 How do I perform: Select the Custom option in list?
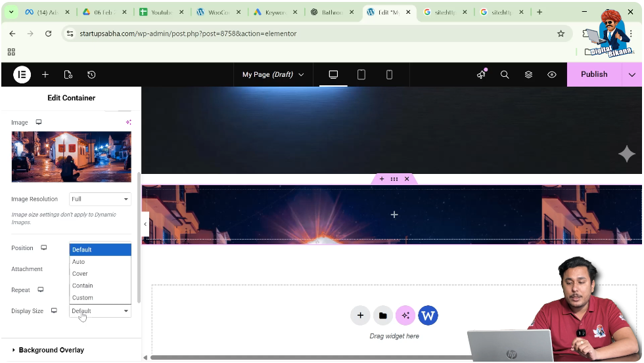click(x=100, y=297)
